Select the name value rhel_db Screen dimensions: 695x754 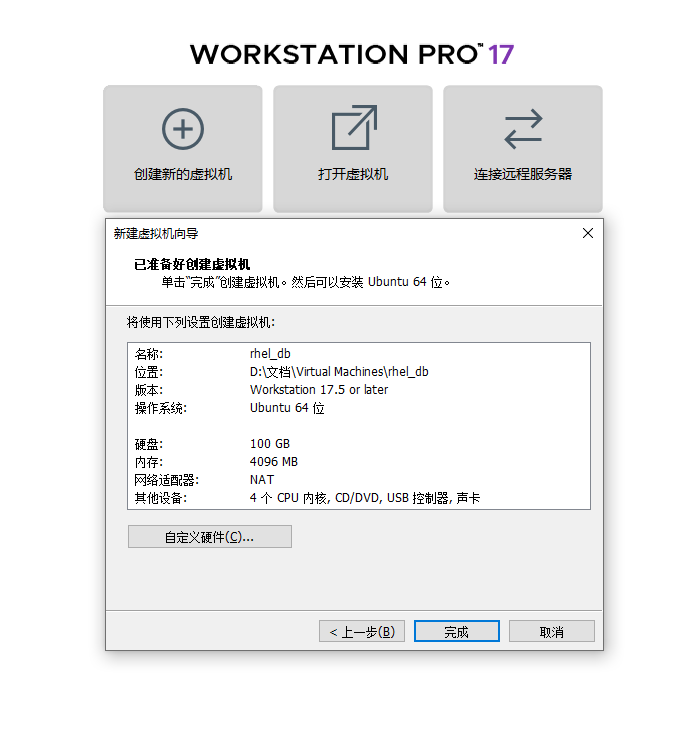[270, 354]
